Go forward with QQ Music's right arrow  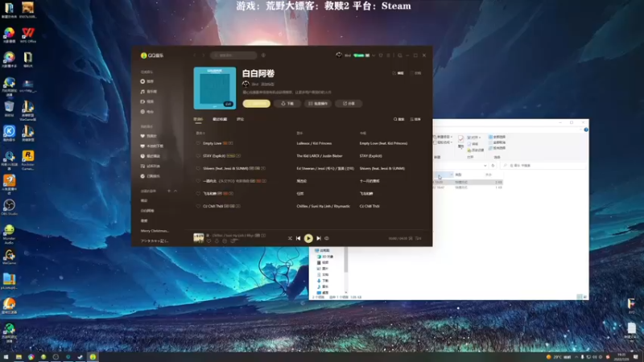204,56
